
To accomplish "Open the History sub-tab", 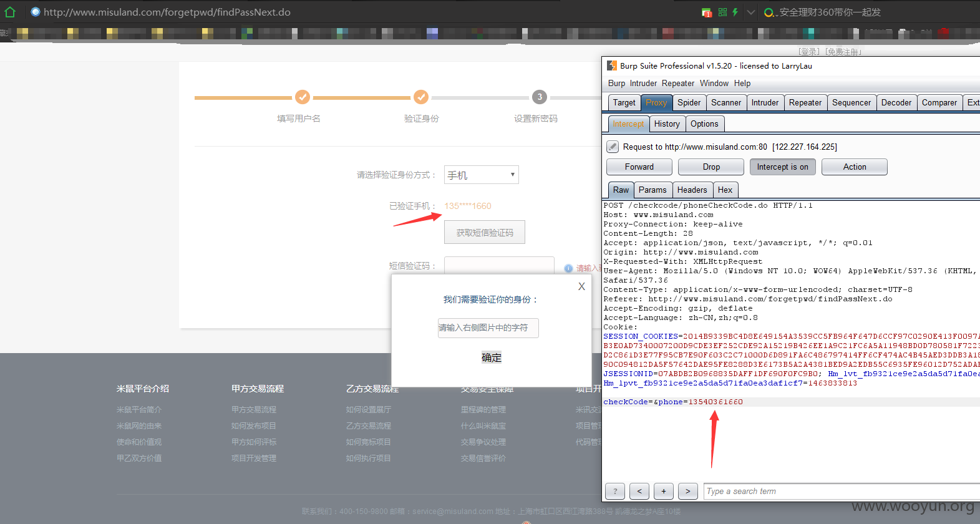I will pos(667,124).
